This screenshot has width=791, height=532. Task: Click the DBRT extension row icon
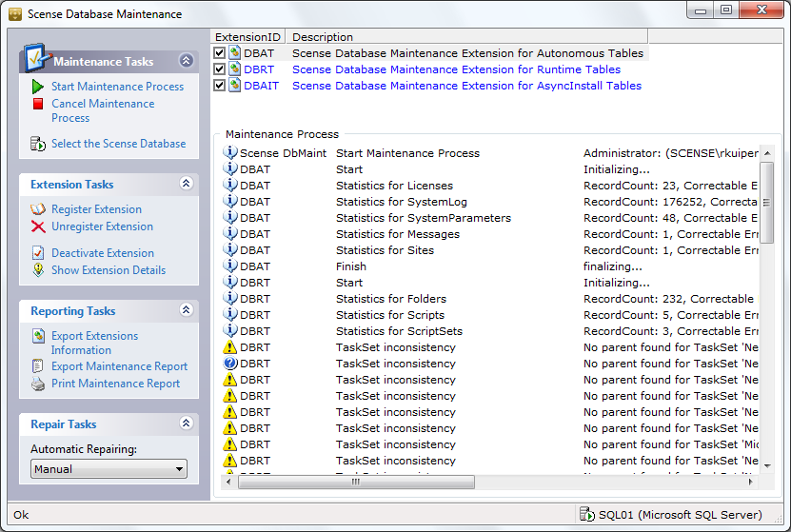pos(234,69)
